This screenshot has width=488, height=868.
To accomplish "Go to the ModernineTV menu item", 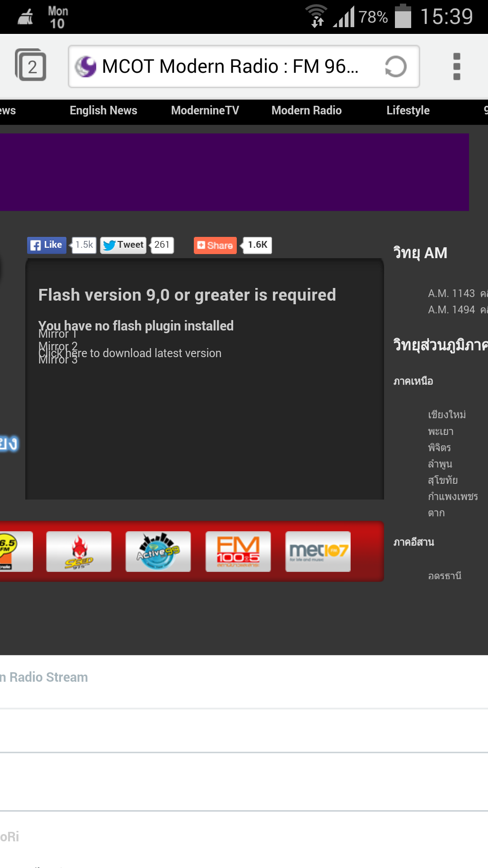I will point(205,110).
